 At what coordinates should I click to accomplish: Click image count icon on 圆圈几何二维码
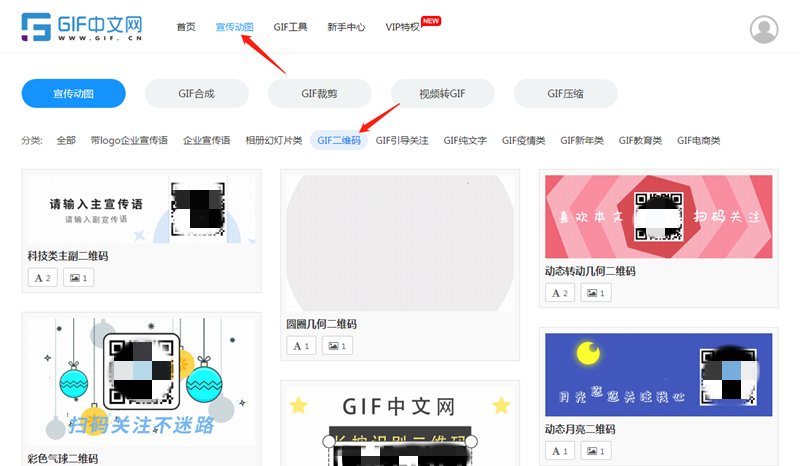pyautogui.click(x=337, y=346)
